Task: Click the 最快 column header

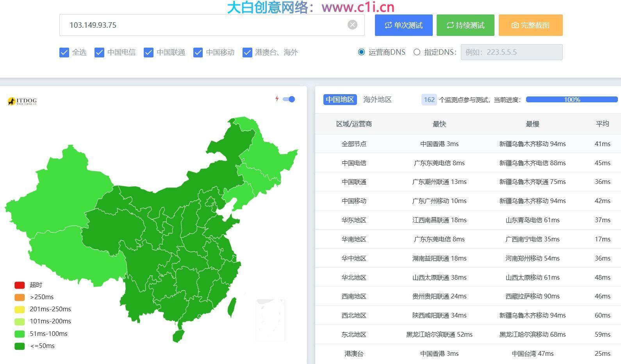Action: (x=439, y=124)
